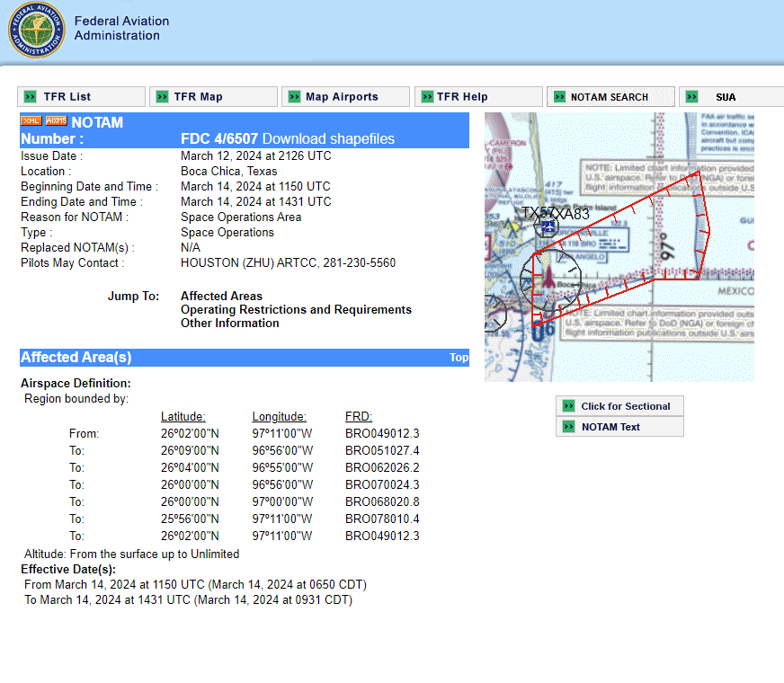Click effective end 'March 14, 2024 at 0931 CDT' line

coord(188,599)
